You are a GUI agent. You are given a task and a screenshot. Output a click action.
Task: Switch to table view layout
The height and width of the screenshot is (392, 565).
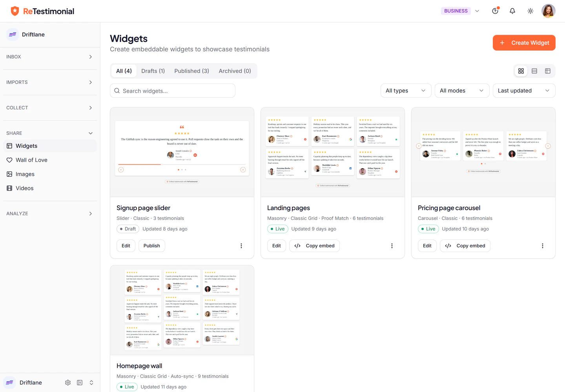coord(548,71)
